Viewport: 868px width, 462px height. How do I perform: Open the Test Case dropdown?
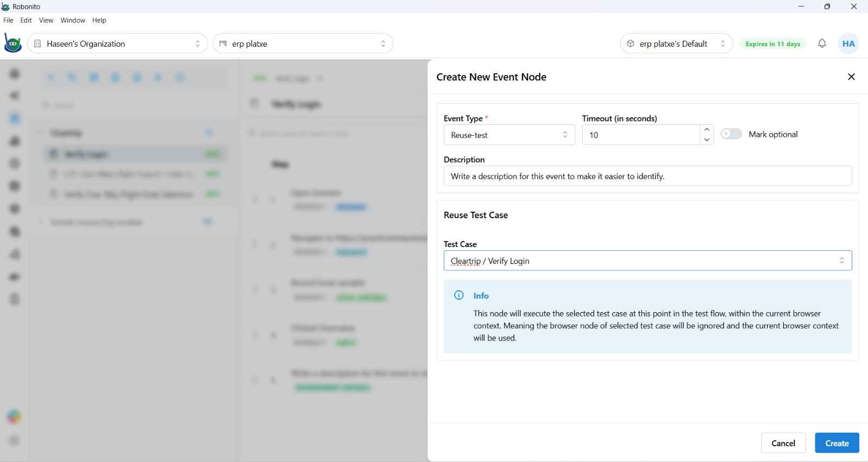648,261
